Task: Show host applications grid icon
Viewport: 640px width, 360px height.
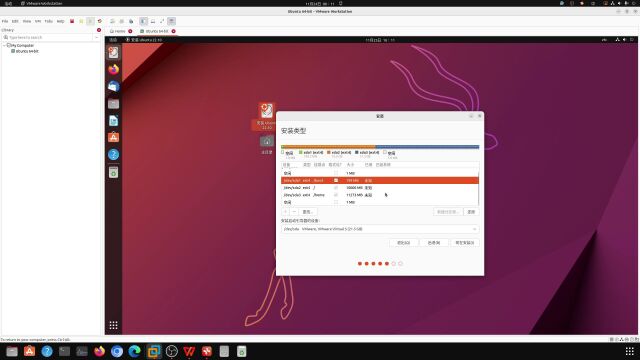Action: click(x=630, y=351)
